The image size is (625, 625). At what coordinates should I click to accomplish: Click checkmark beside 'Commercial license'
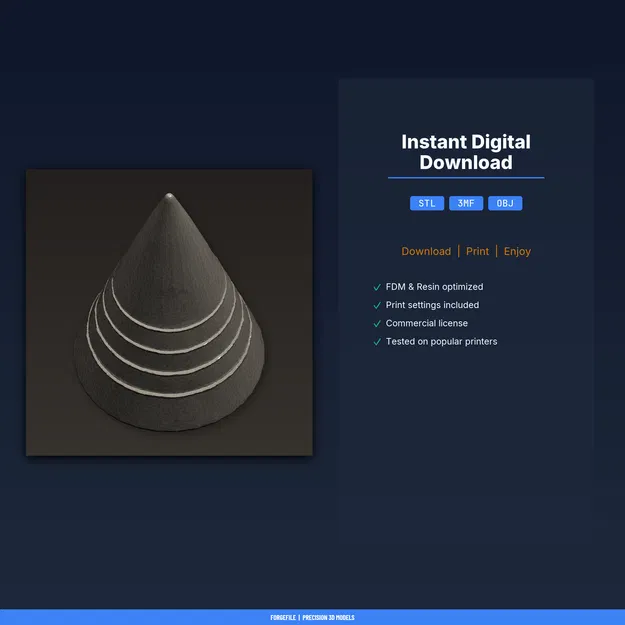pyautogui.click(x=377, y=324)
